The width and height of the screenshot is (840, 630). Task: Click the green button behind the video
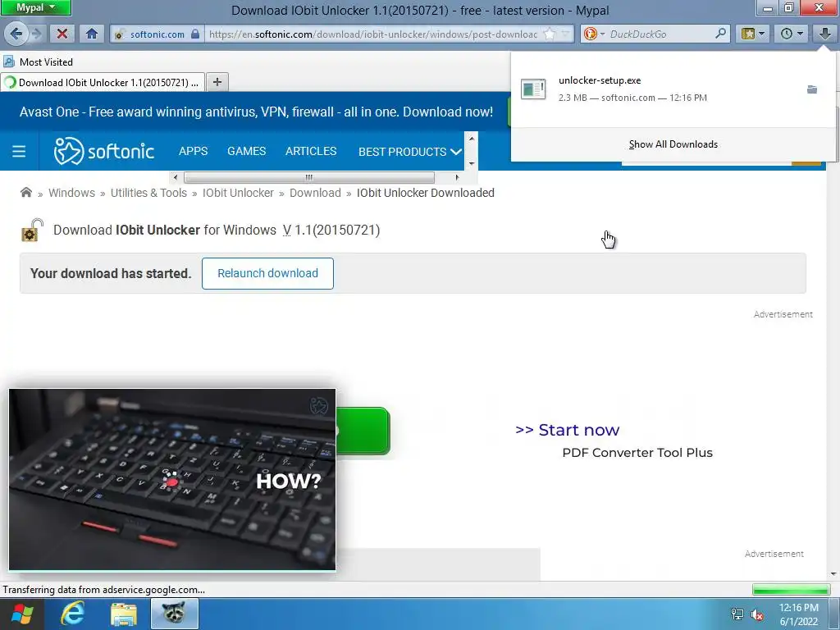pos(363,431)
